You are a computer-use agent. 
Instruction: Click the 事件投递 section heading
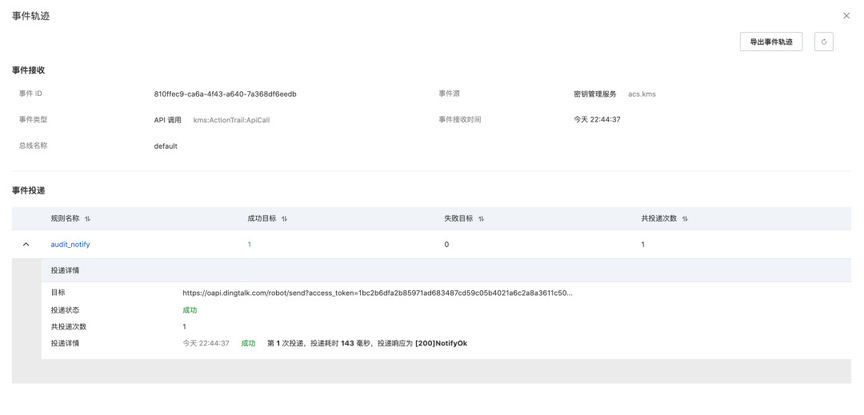click(29, 191)
